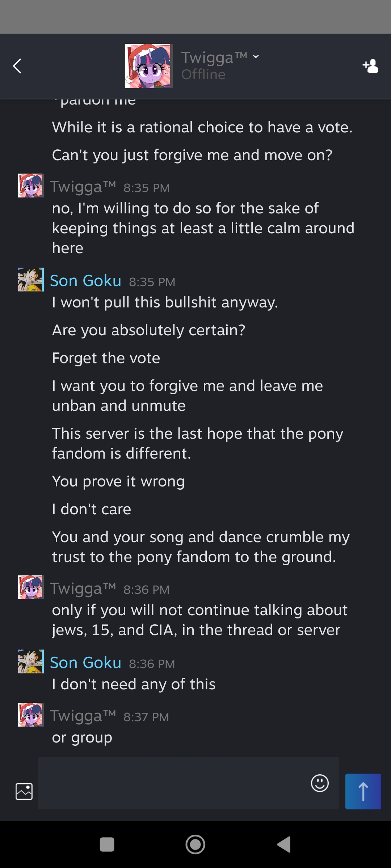Open Twigga™ avatar beside 8:36 PM message

point(31,587)
